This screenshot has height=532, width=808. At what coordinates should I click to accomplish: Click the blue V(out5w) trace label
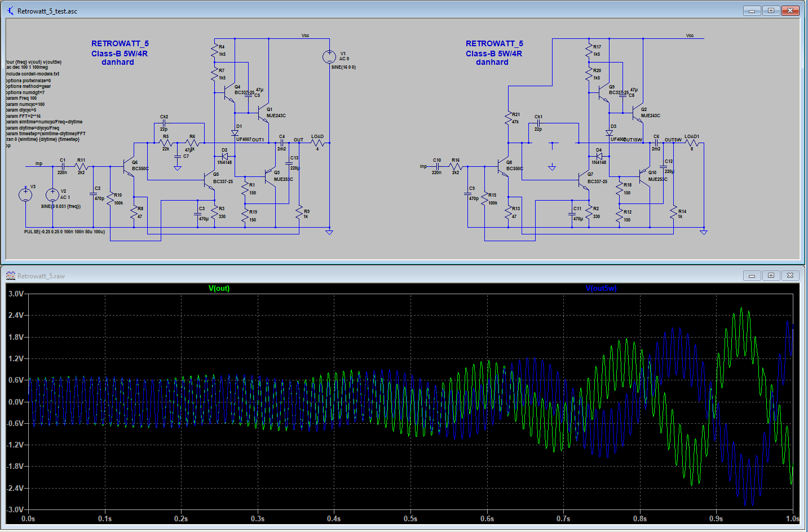coord(601,288)
